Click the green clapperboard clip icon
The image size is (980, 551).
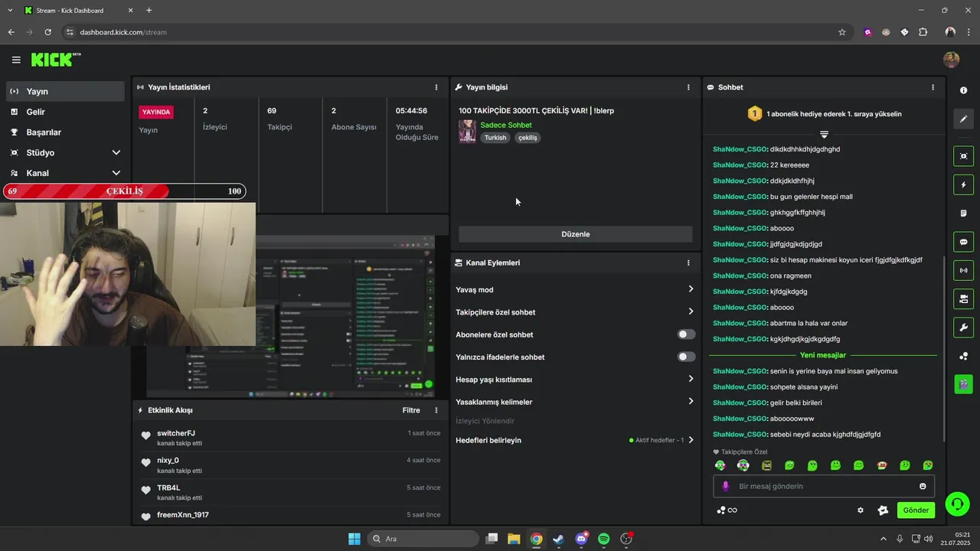point(963,384)
